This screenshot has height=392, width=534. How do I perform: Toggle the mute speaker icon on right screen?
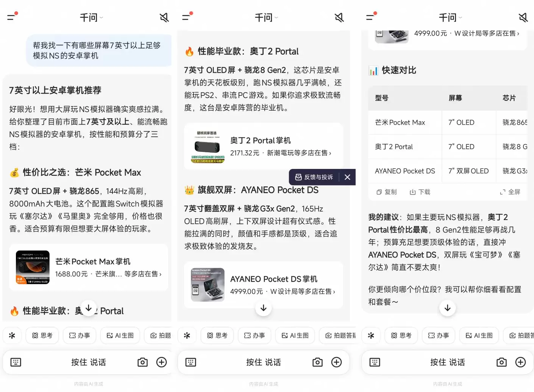(x=523, y=17)
